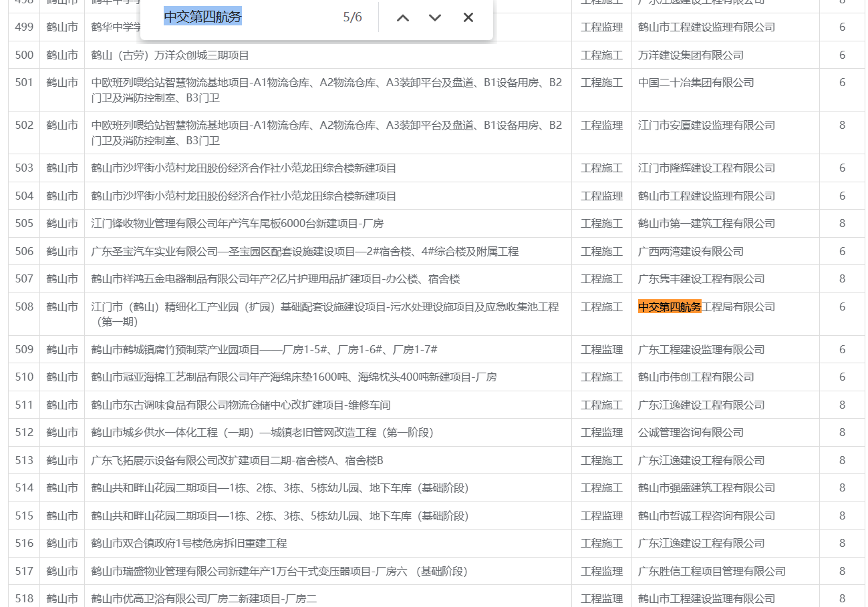
Task: Click the 5/6 match counter
Action: (352, 17)
